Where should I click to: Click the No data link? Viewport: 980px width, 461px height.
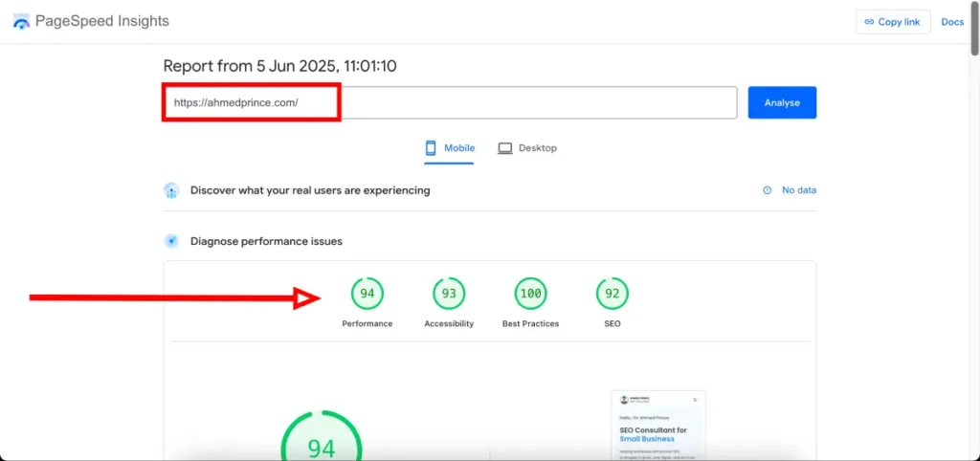(799, 190)
